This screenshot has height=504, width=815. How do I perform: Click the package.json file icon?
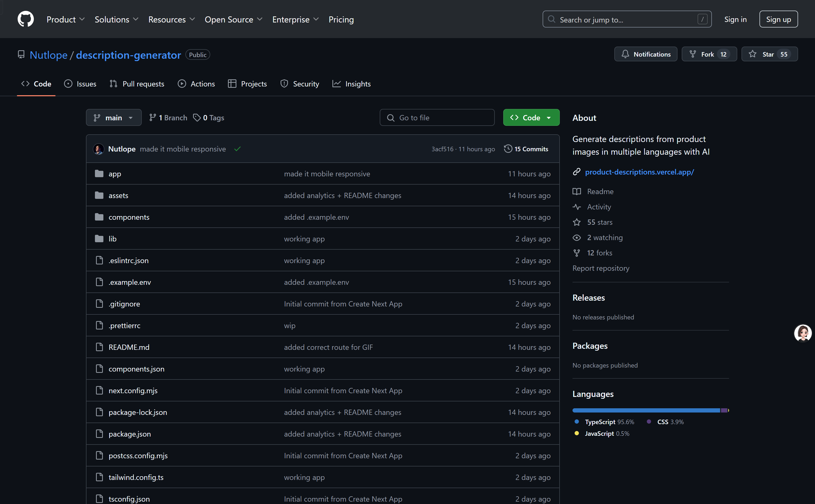click(x=99, y=434)
